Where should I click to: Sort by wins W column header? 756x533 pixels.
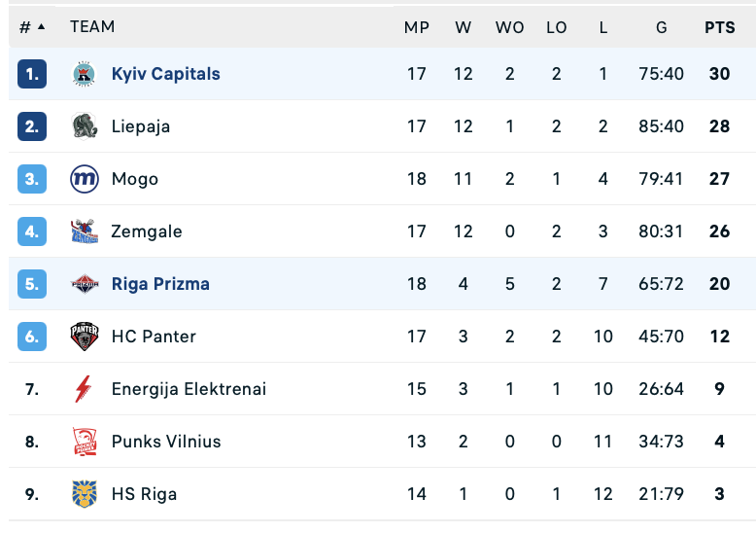click(x=463, y=28)
